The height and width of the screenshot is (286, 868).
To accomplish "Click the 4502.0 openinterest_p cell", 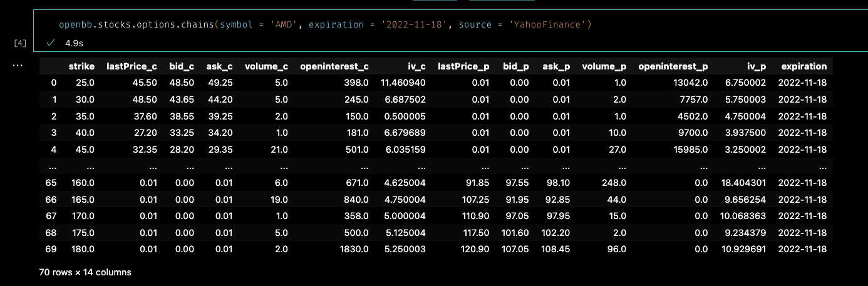I will coord(693,116).
